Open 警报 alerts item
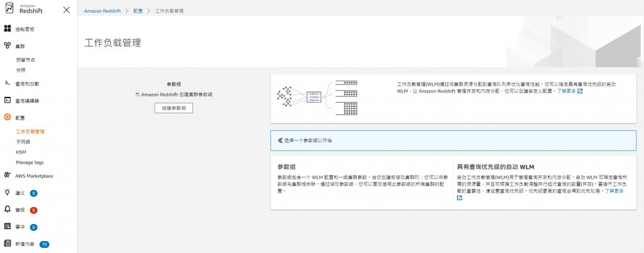 click(x=20, y=210)
